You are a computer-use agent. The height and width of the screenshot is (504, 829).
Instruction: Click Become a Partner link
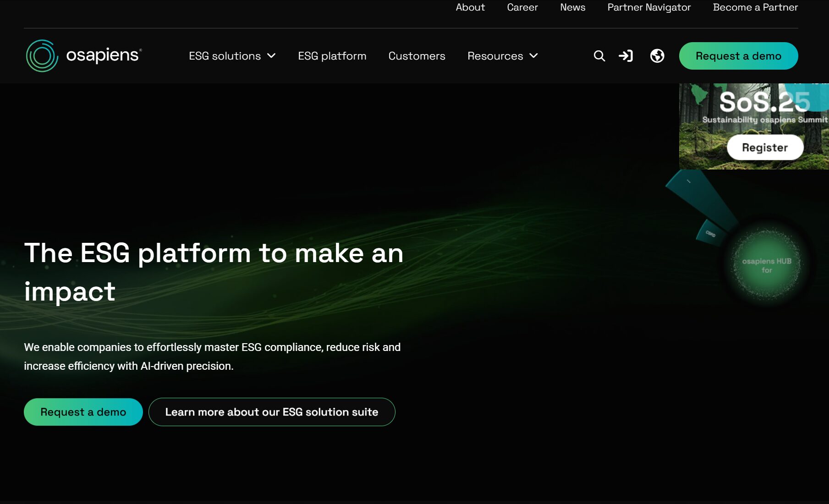[x=755, y=7]
